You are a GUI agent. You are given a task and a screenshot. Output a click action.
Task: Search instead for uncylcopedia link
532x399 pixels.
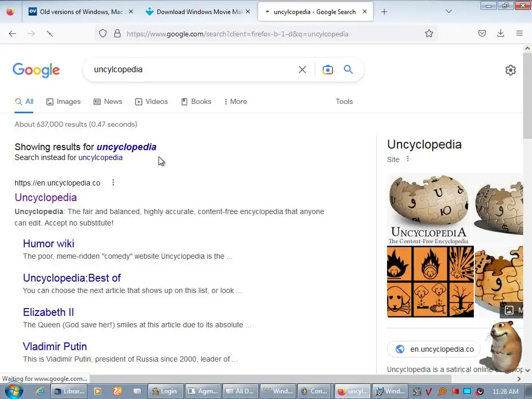tap(100, 157)
